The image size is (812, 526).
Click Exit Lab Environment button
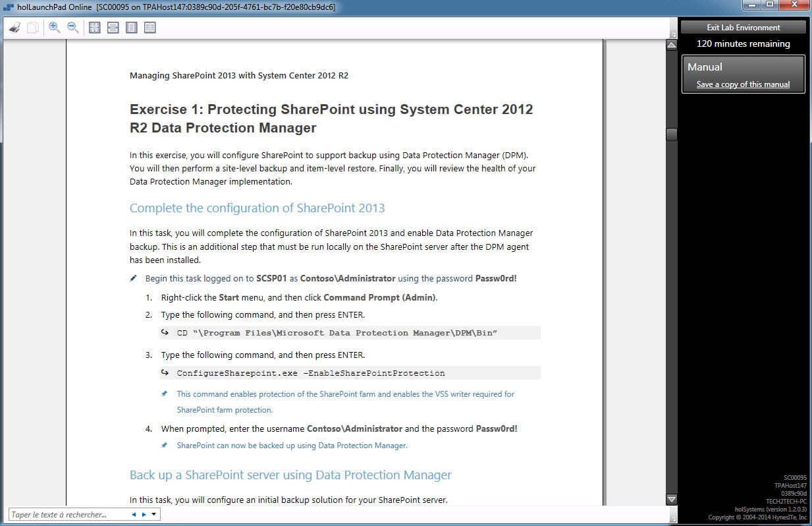(743, 27)
